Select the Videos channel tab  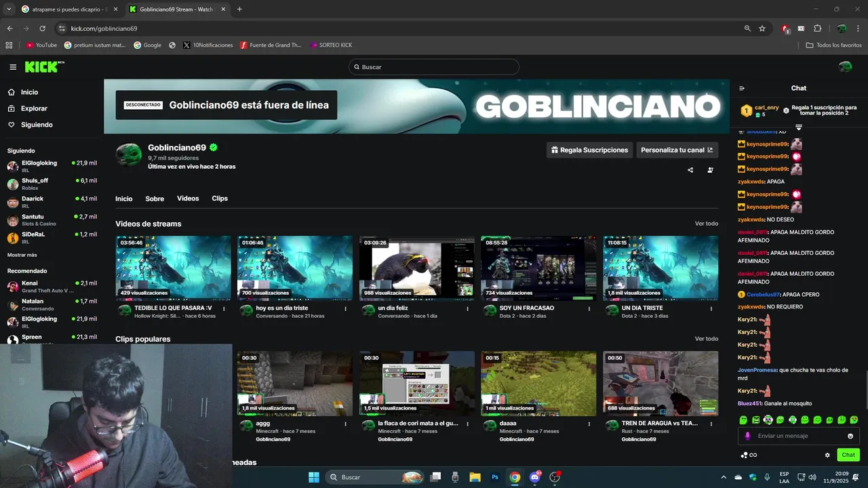coord(188,199)
